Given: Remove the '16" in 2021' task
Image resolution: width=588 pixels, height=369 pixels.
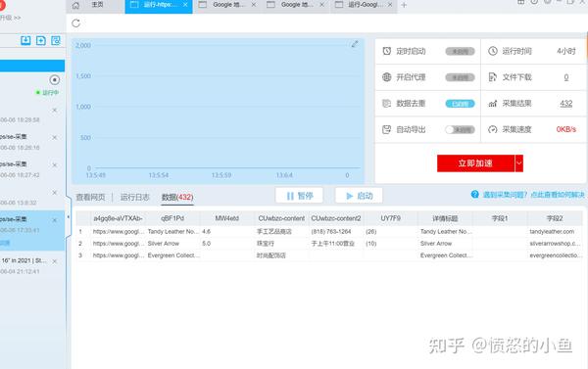Looking at the screenshot, I should pyautogui.click(x=55, y=261).
